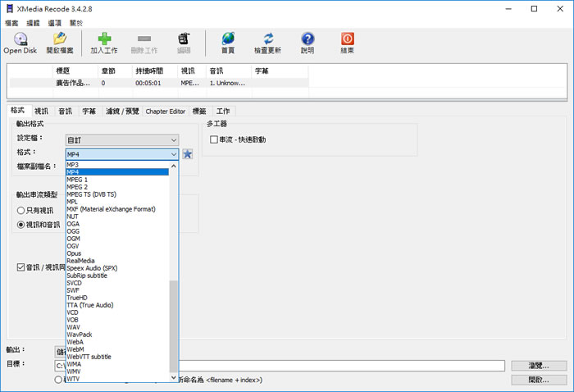This screenshot has width=574, height=392.
Task: Select highlighted MP4 in format list
Action: point(117,172)
